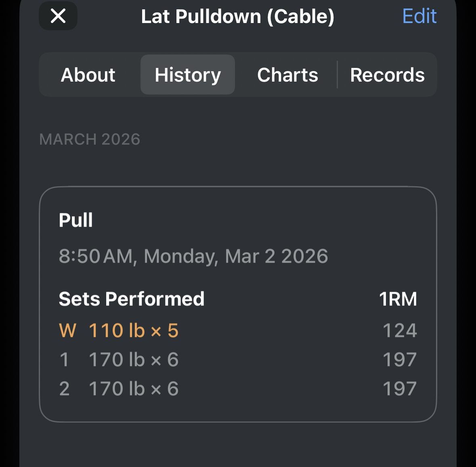Image resolution: width=476 pixels, height=467 pixels.
Task: Tap the 124 1RM value
Action: [399, 330]
